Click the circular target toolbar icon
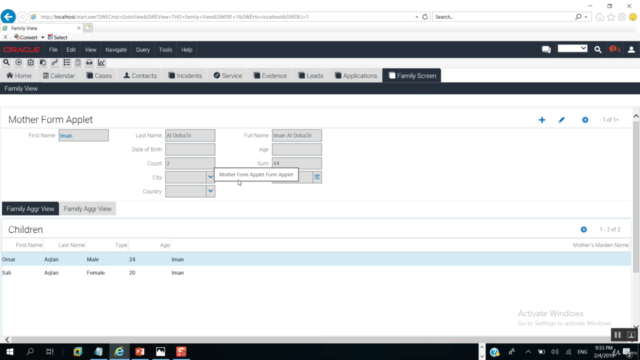 click(18, 62)
